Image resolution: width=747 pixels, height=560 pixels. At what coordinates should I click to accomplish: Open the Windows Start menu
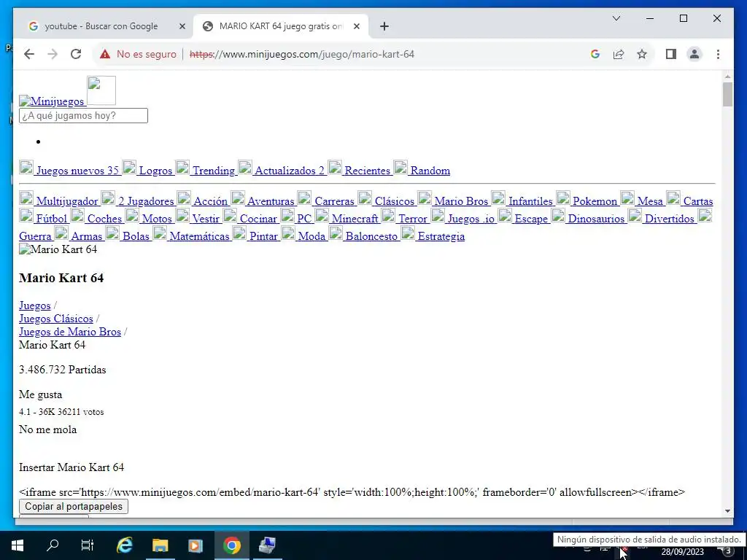18,545
